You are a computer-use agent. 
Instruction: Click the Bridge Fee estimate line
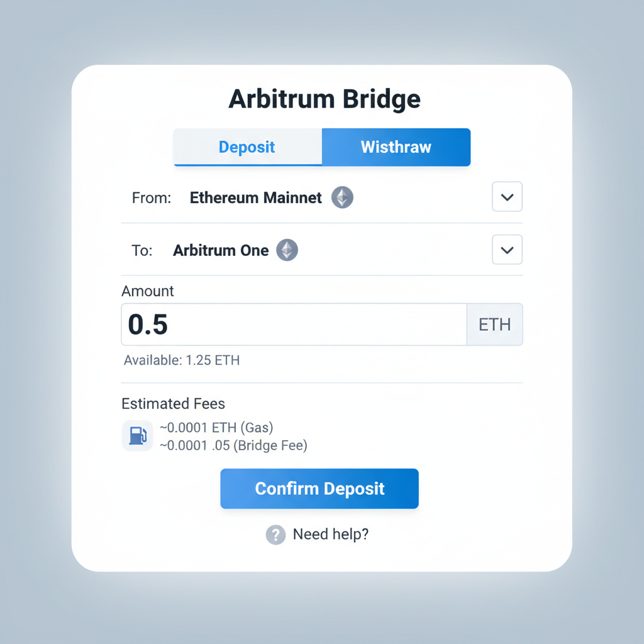(233, 445)
